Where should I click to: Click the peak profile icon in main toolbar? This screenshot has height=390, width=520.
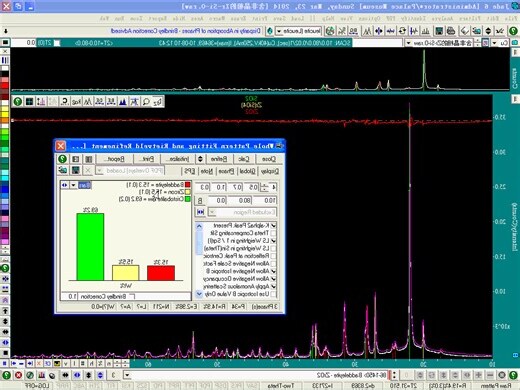click(x=367, y=31)
